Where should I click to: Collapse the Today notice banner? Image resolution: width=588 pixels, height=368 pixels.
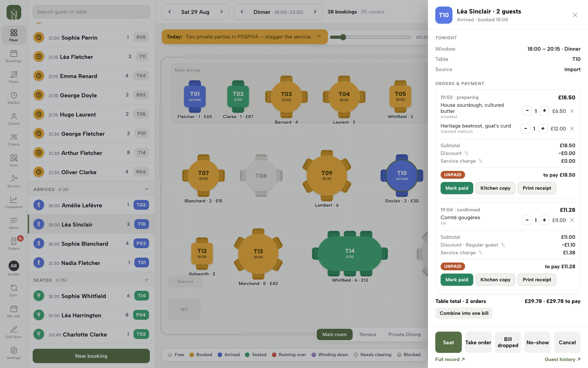tap(319, 36)
